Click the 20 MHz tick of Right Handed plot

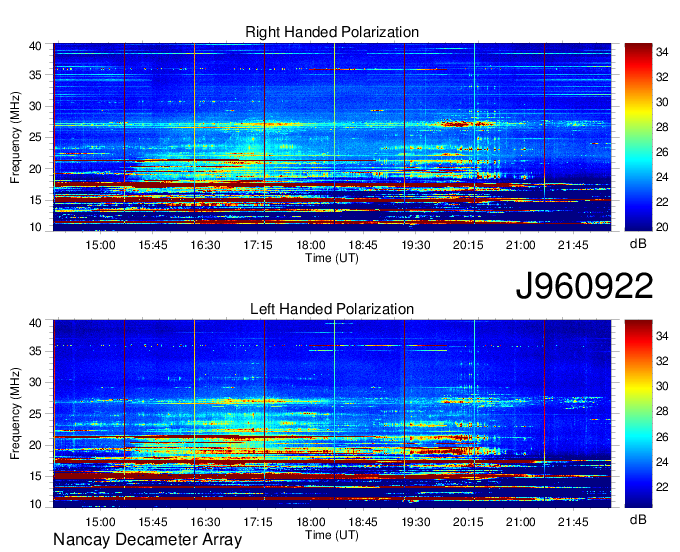tap(35, 169)
